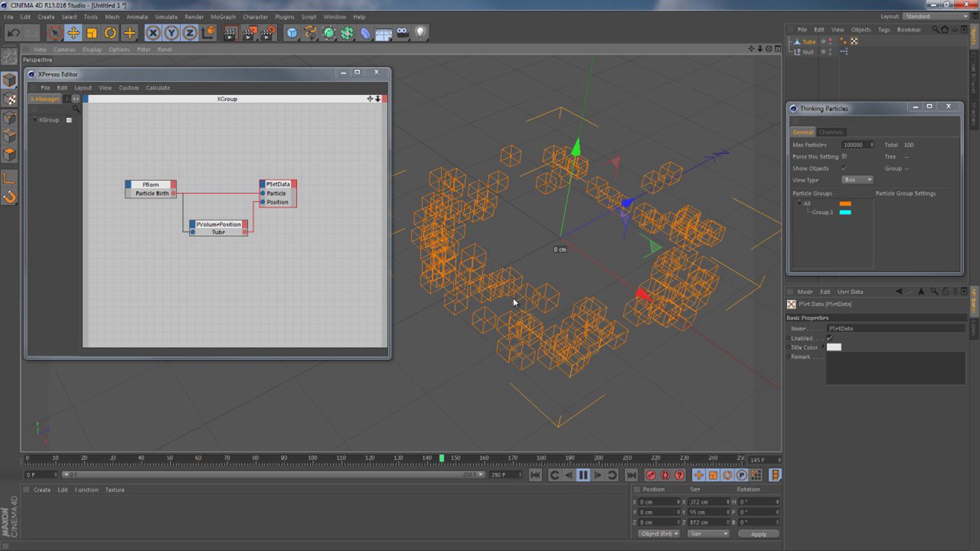Toggle the X axis lock
The width and height of the screenshot is (980, 551).
(153, 33)
